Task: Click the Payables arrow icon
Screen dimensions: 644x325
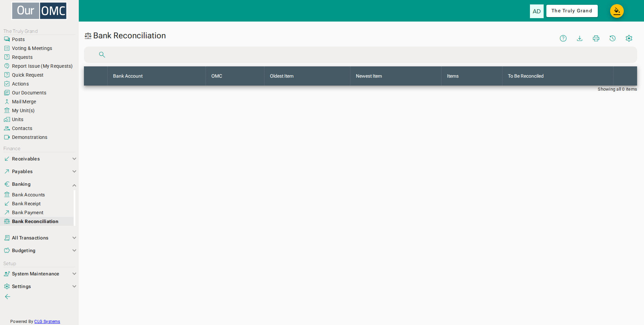Action: [7, 171]
